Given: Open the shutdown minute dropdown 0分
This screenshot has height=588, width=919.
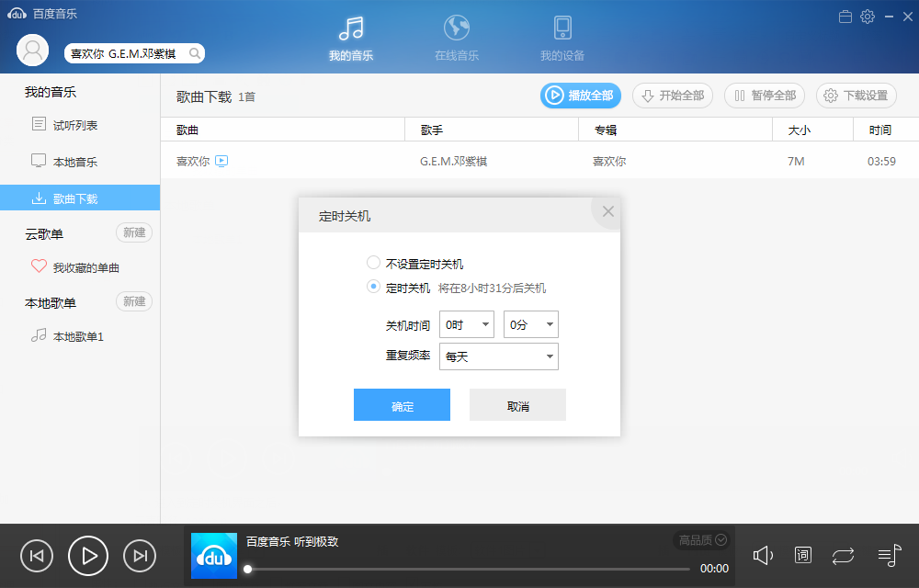Looking at the screenshot, I should pos(530,323).
